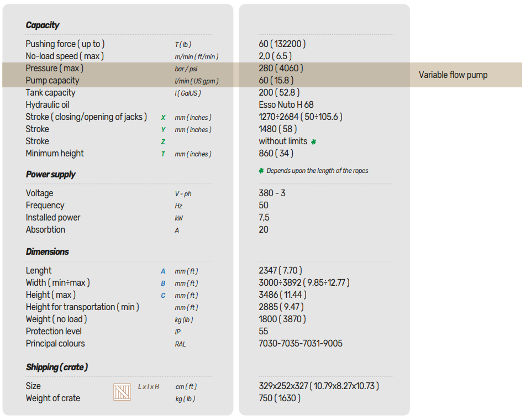Click the 'Depends upon the length of the ropes' footnote
Screen dimensions: 526x420
(x=317, y=171)
